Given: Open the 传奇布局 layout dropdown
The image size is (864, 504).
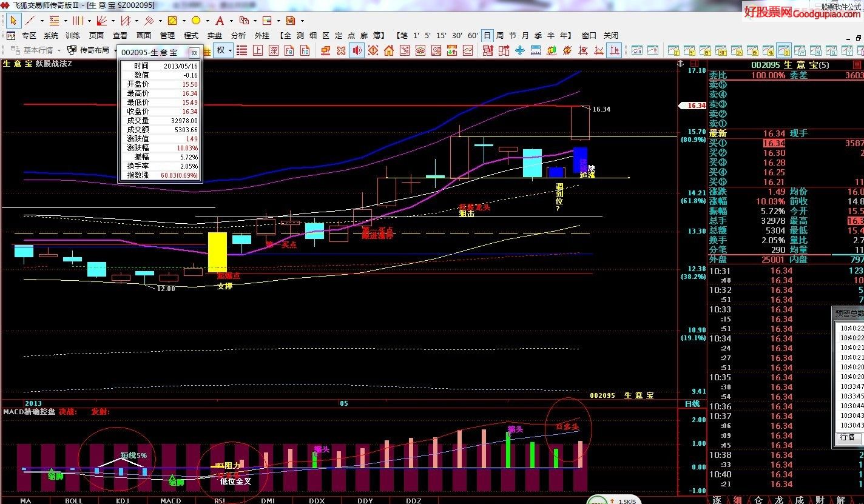Looking at the screenshot, I should (x=92, y=50).
